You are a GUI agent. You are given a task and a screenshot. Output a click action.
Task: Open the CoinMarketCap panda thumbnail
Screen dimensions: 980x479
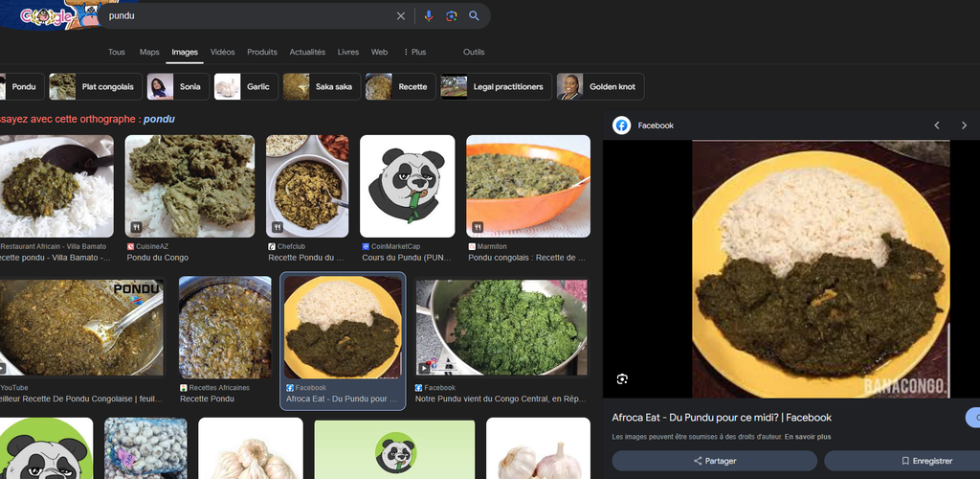[407, 187]
